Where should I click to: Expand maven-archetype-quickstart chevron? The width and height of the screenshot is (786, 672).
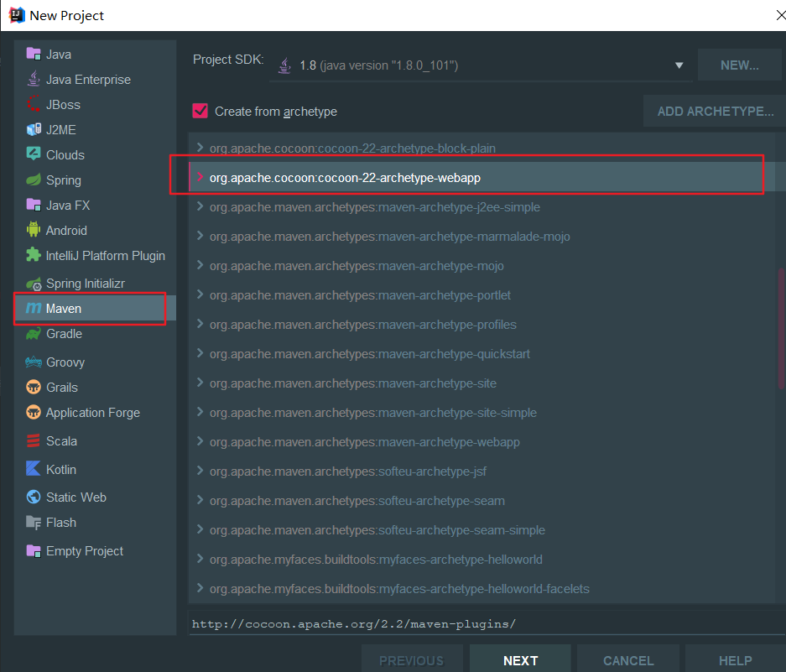200,353
